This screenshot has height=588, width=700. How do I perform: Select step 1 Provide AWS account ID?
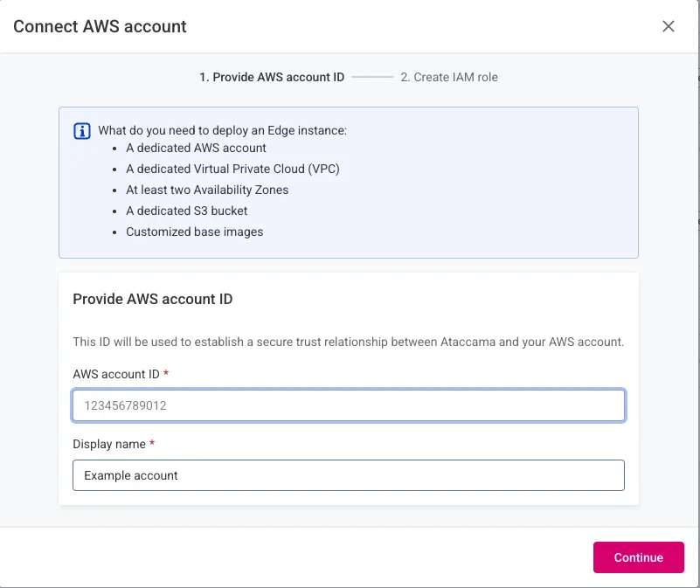click(273, 77)
